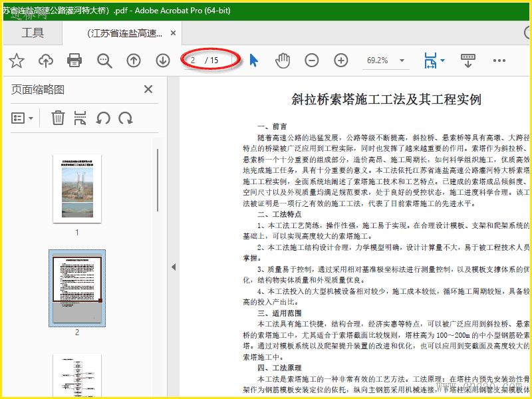This screenshot has width=532, height=399.
Task: Click the heading 一、前言
Action: coord(272,126)
